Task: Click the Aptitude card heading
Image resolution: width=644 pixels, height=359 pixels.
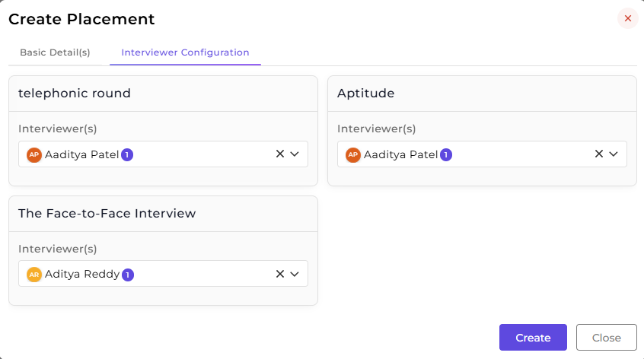Action: pyautogui.click(x=365, y=93)
